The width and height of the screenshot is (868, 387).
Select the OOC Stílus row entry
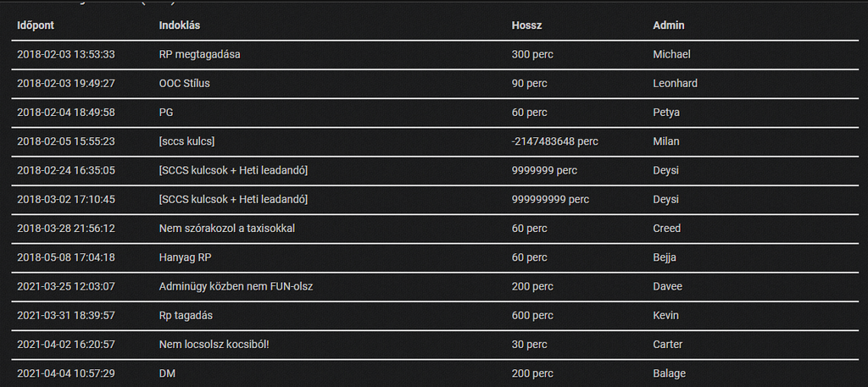pyautogui.click(x=184, y=83)
